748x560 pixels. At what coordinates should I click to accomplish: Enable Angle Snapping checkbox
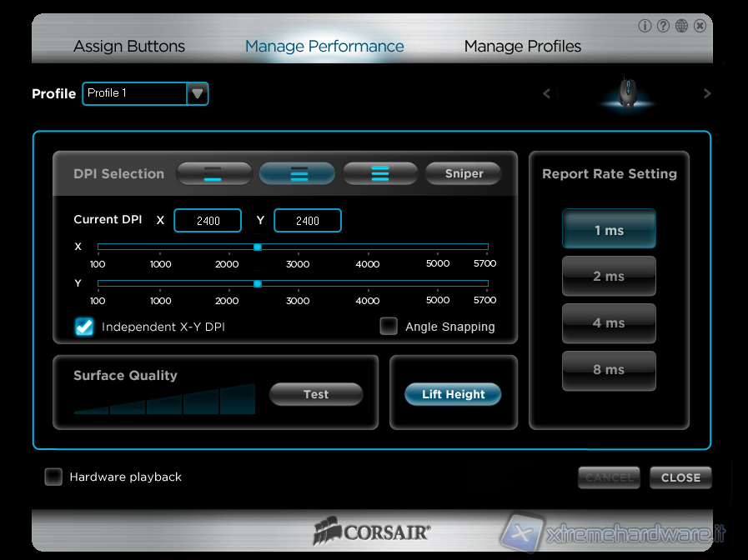389,327
